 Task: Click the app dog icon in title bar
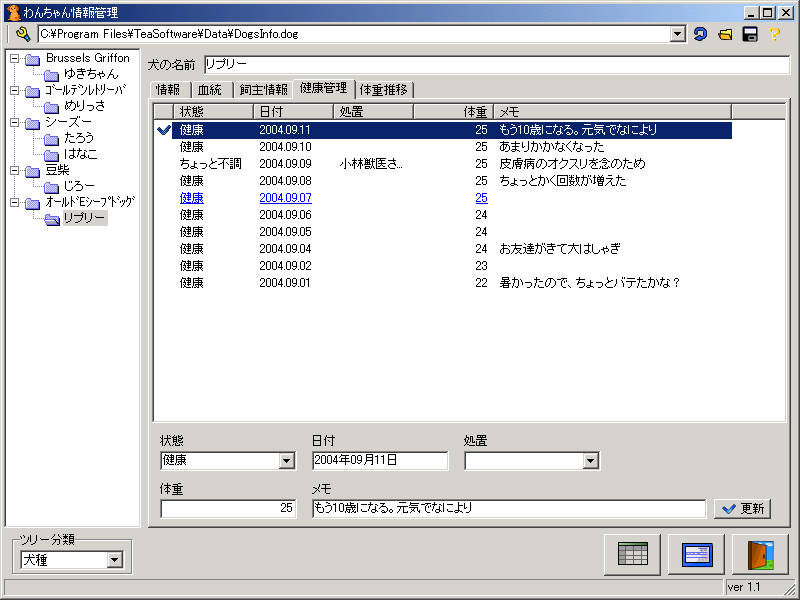(x=14, y=12)
